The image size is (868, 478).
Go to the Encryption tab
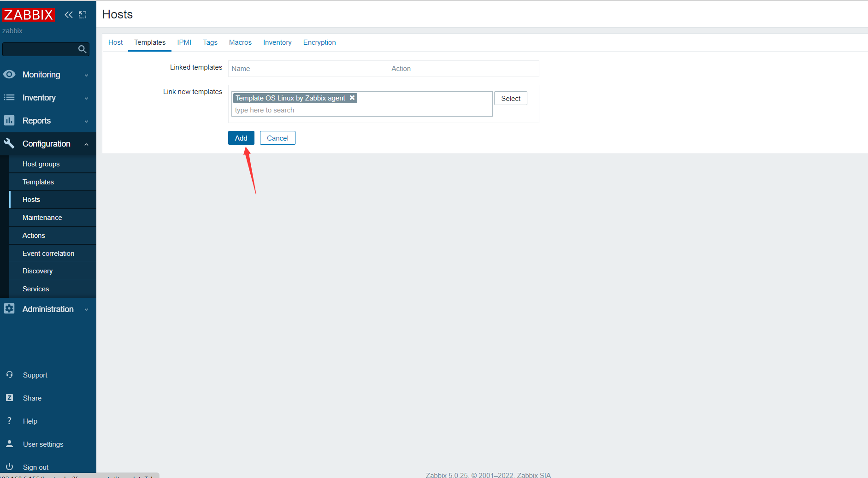319,42
